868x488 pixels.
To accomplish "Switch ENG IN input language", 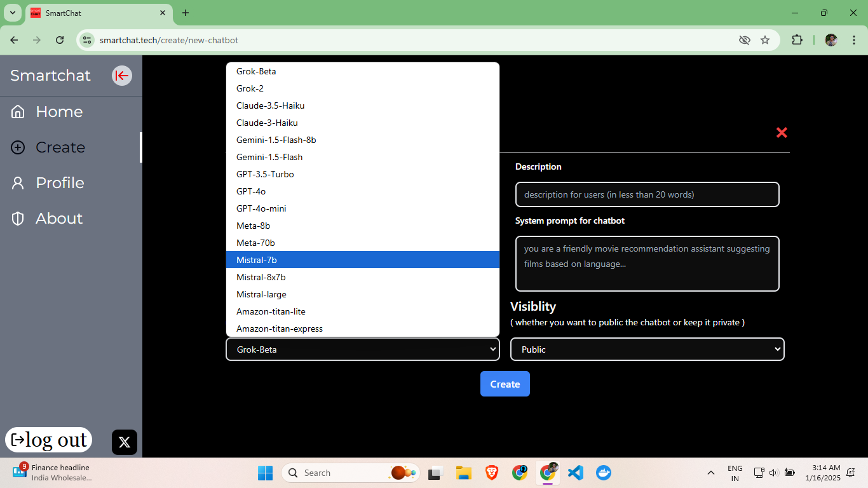I will [735, 473].
